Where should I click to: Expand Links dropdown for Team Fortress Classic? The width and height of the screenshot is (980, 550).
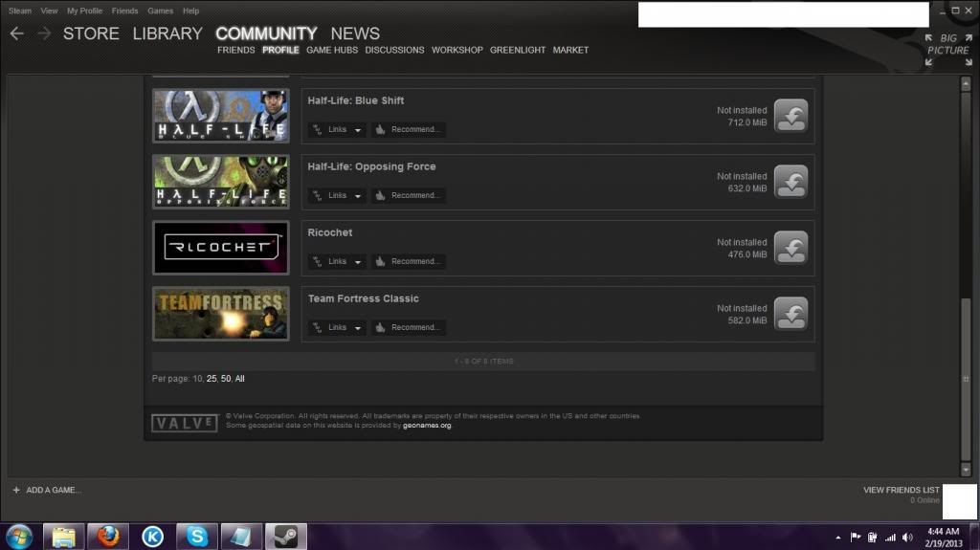[337, 327]
